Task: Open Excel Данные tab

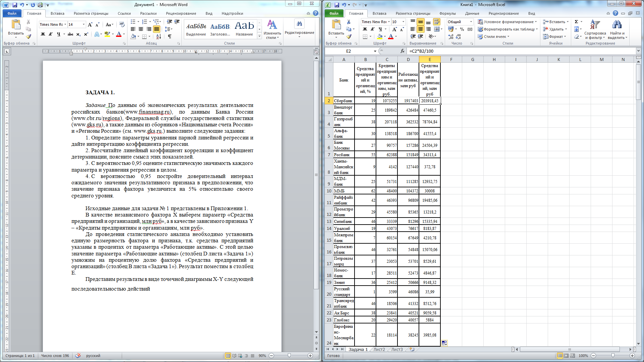Action: point(472,13)
